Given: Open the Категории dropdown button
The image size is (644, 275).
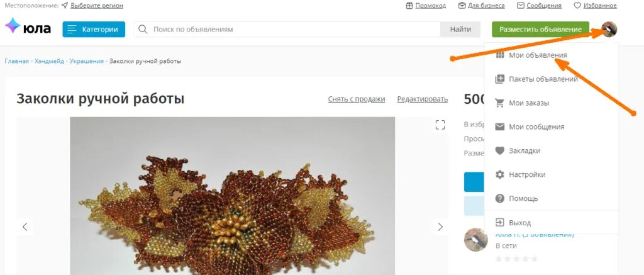Looking at the screenshot, I should click(94, 29).
